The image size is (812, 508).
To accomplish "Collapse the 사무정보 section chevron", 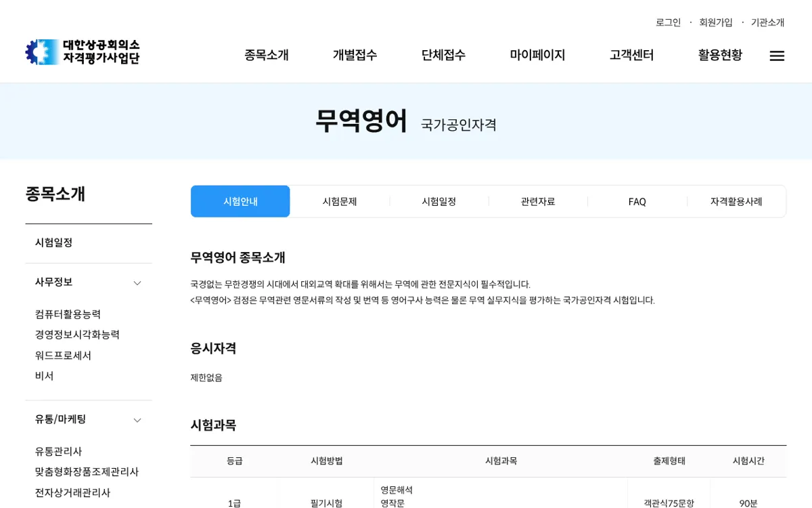I will [137, 283].
